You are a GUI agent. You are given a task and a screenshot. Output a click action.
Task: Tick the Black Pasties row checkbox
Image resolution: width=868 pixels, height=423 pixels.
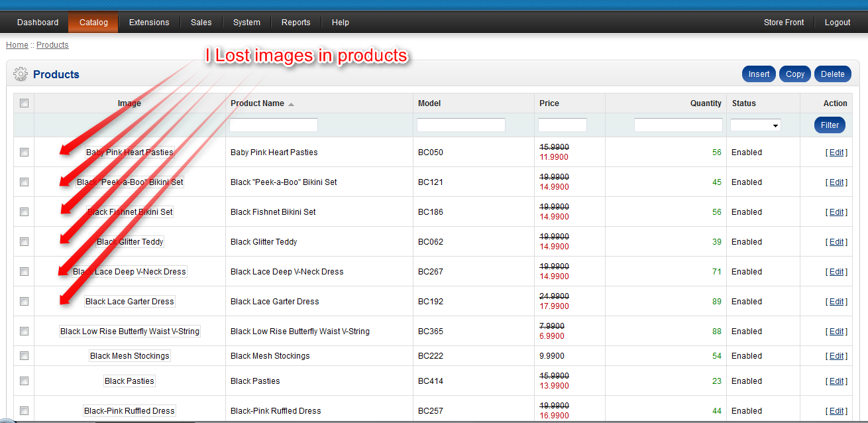[24, 381]
